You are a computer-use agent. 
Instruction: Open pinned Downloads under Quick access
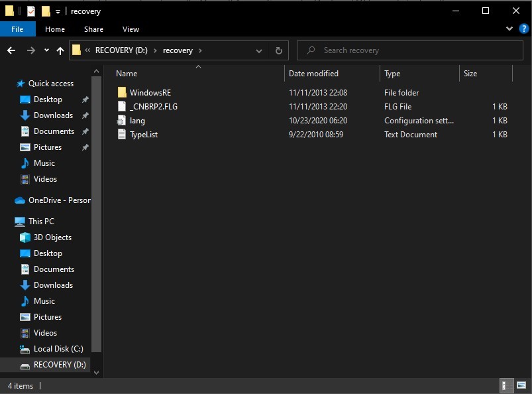(53, 115)
